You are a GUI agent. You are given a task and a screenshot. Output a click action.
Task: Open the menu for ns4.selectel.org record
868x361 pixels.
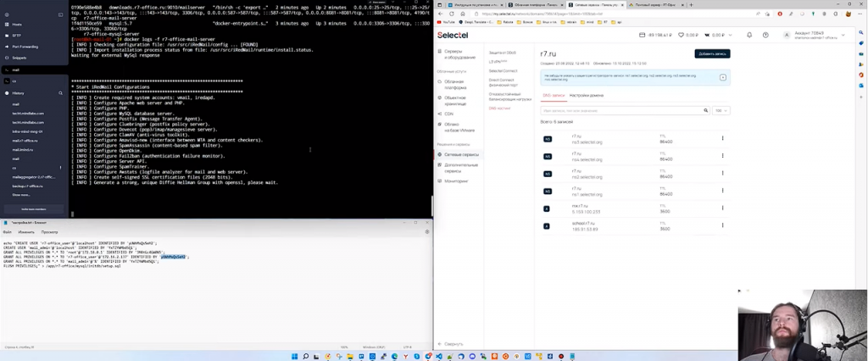[722, 156]
